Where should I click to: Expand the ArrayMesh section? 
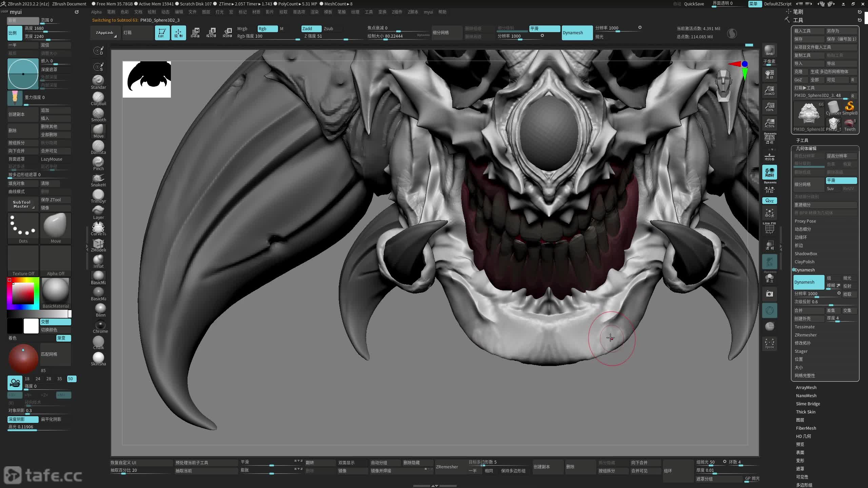click(806, 387)
